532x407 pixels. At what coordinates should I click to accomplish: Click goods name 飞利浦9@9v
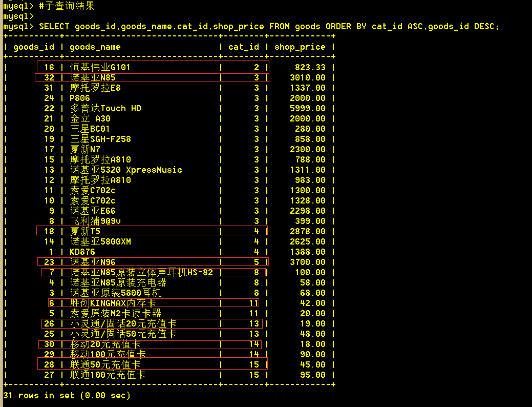[95, 221]
